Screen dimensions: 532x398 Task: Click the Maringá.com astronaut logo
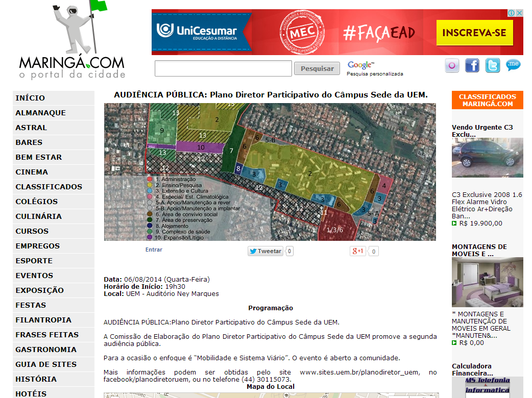[72, 41]
